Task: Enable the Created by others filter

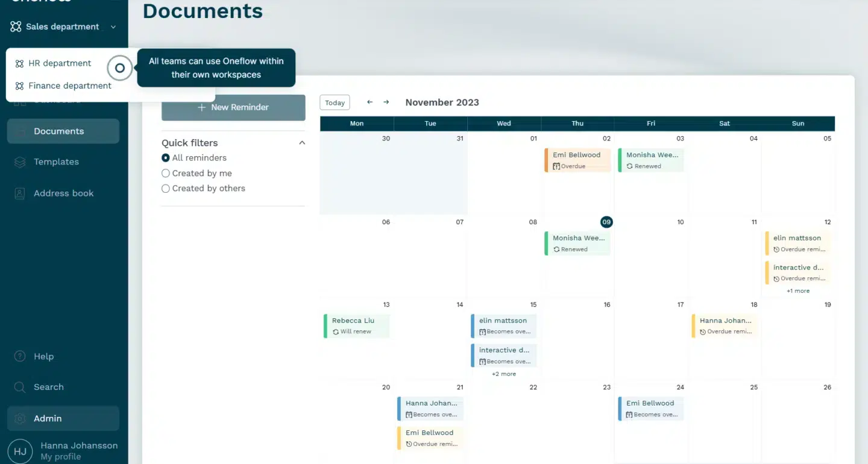Action: tap(166, 188)
